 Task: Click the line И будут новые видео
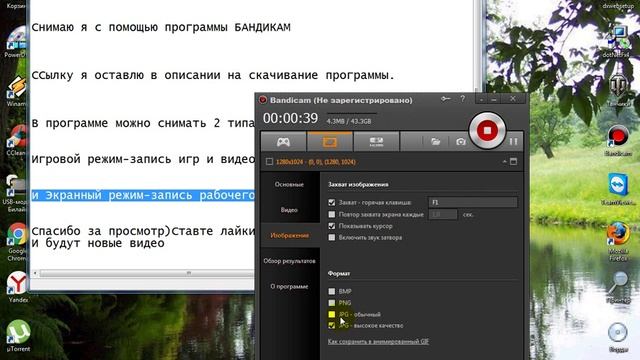[x=98, y=243]
